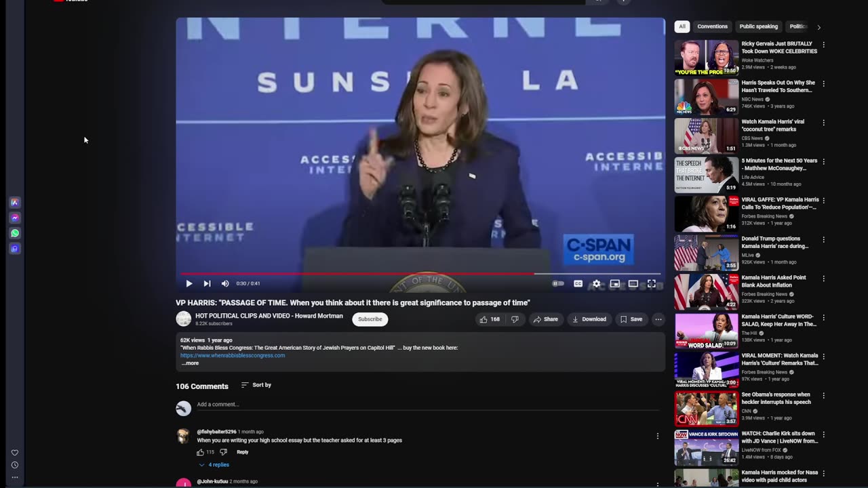Open more actions ellipsis under video
Screen dimensions: 868x488
(658, 319)
